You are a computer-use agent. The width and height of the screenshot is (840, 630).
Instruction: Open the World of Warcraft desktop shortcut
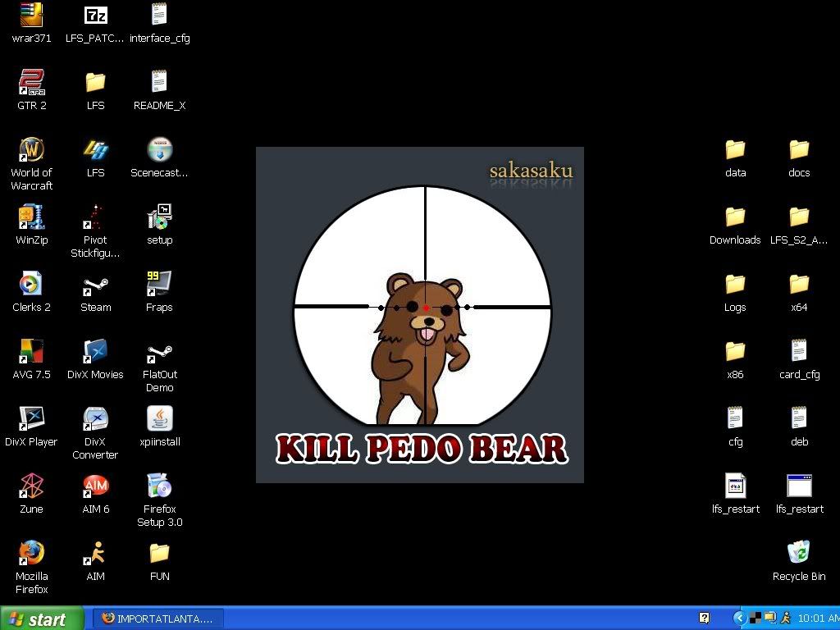click(31, 150)
